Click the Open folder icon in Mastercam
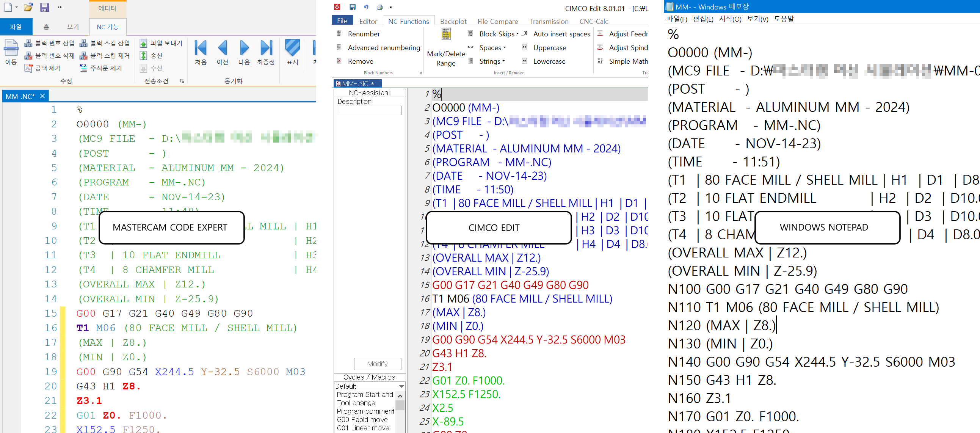 point(28,7)
